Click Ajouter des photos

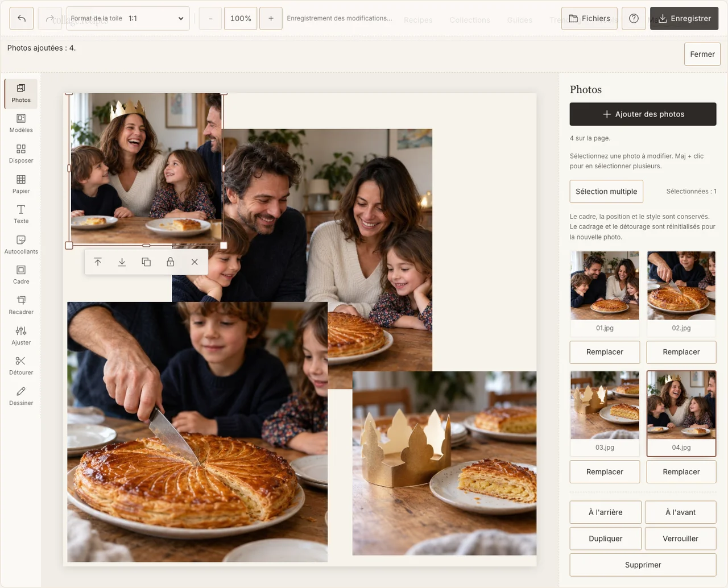point(643,114)
